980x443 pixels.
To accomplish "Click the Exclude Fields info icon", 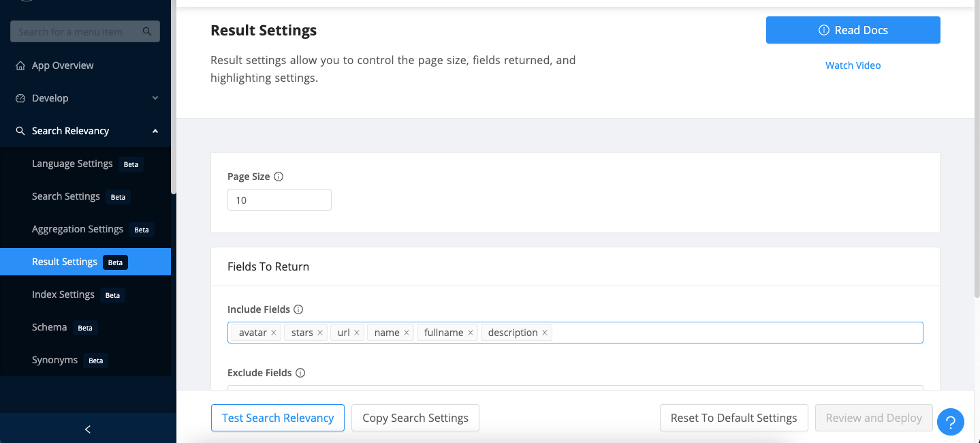I will click(x=300, y=373).
